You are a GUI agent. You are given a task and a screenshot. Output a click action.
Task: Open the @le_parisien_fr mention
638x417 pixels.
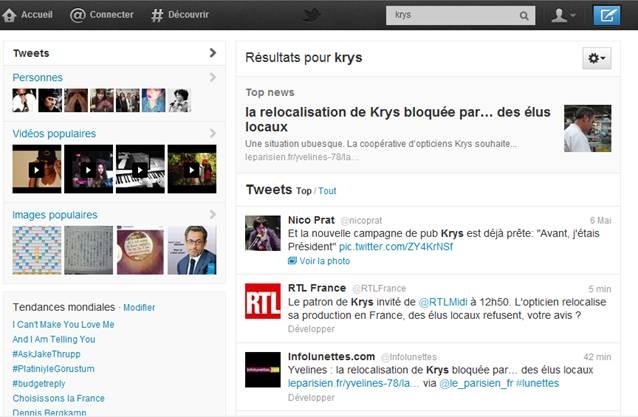476,383
